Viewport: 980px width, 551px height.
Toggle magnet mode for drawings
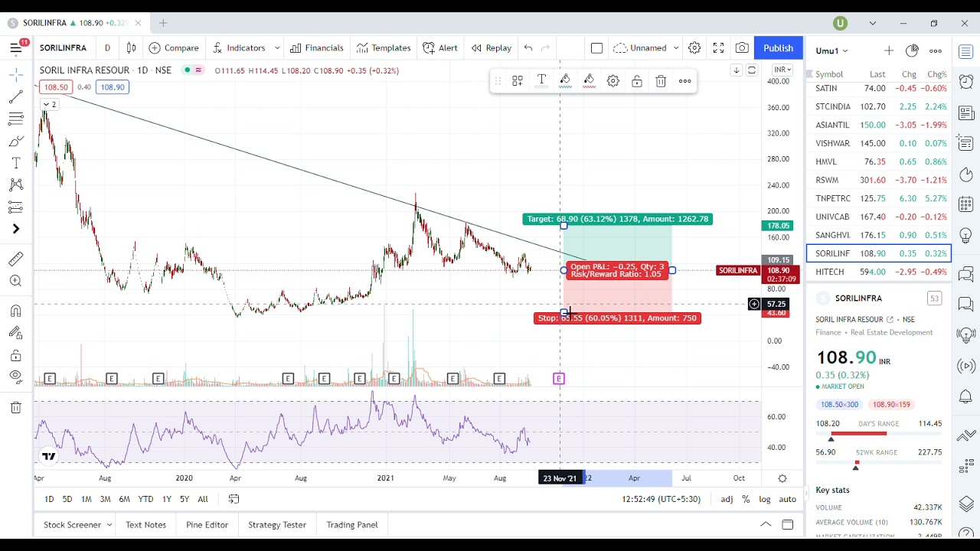(x=15, y=311)
